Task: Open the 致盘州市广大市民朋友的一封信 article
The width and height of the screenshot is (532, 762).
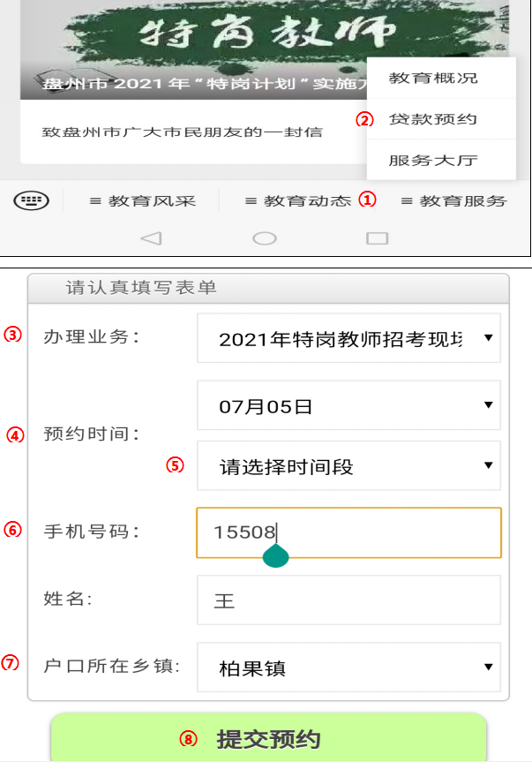Action: pyautogui.click(x=182, y=132)
